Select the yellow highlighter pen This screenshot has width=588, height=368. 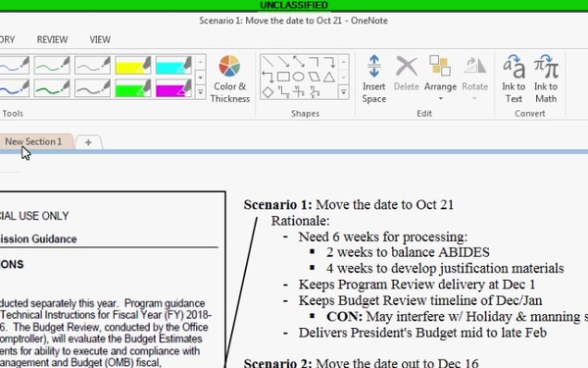pyautogui.click(x=132, y=66)
